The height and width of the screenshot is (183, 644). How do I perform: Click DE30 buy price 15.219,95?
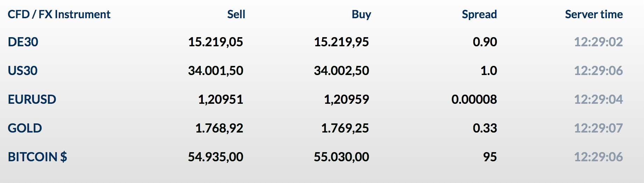[341, 42]
